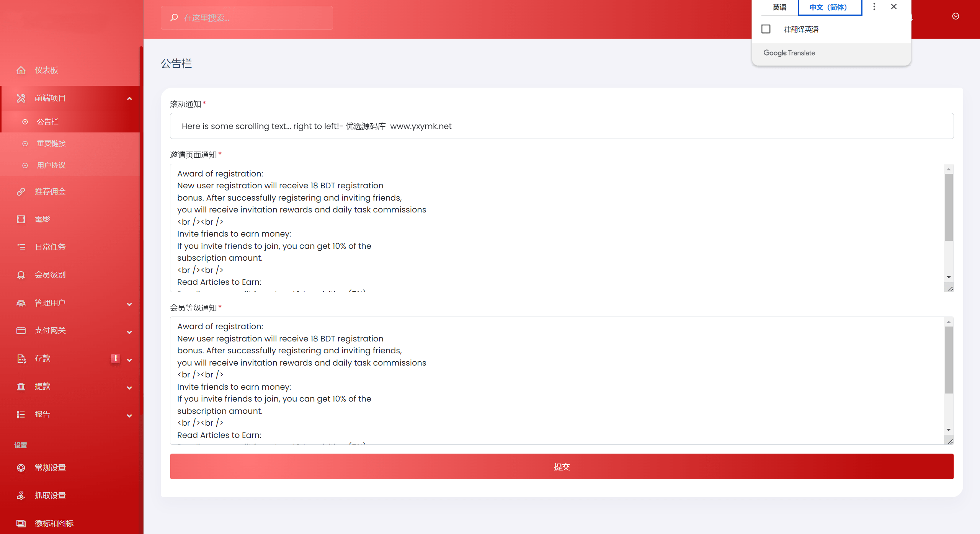
Task: Click the three-dot more options menu
Action: [x=874, y=7]
